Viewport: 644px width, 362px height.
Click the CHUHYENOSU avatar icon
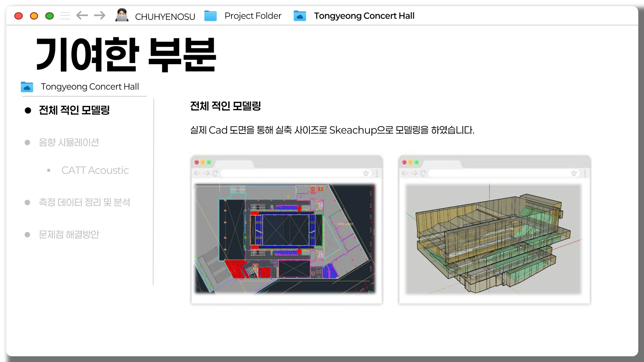tap(122, 15)
